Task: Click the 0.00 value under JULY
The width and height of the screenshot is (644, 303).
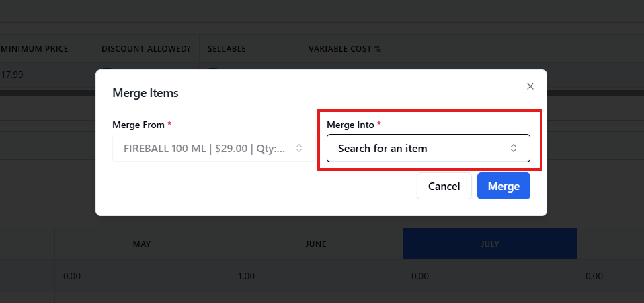Action: [420, 276]
